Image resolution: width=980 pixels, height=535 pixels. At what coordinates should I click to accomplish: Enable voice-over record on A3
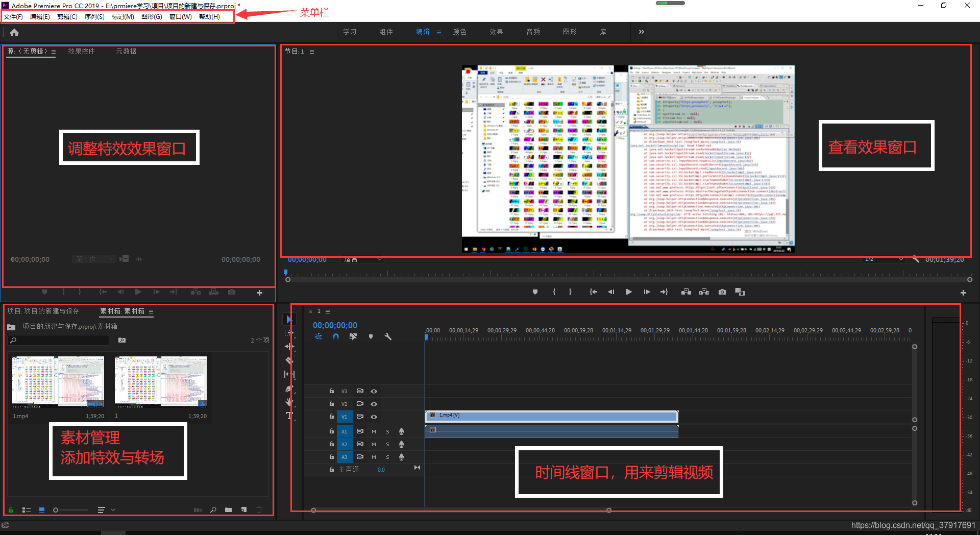coord(401,457)
